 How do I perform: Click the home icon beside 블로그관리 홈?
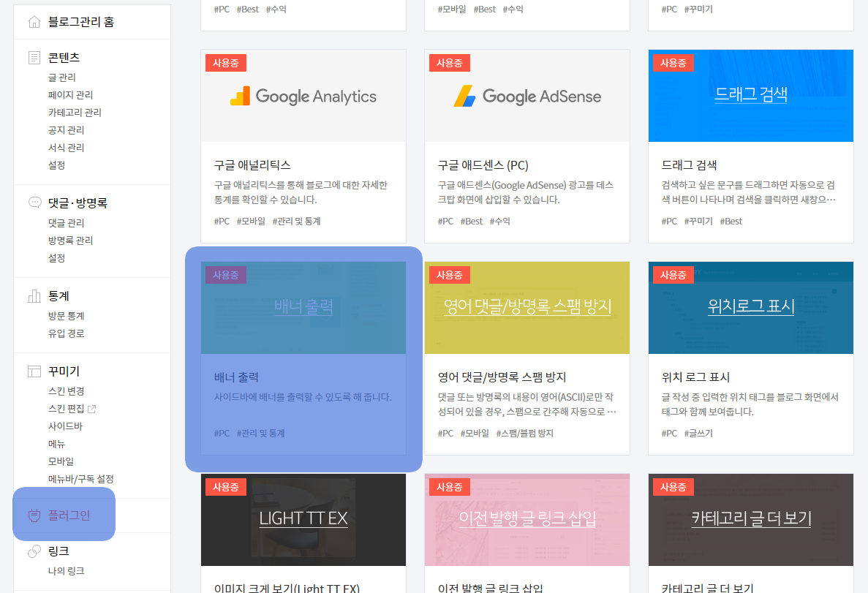point(34,22)
